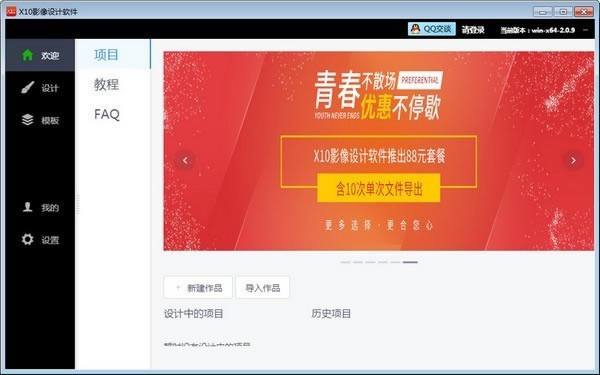
Task: Show previous banner with left arrow
Action: pos(185,160)
